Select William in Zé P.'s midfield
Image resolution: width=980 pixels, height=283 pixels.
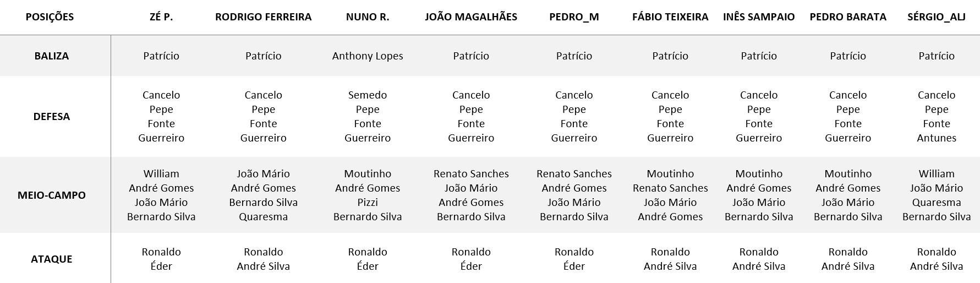point(161,174)
